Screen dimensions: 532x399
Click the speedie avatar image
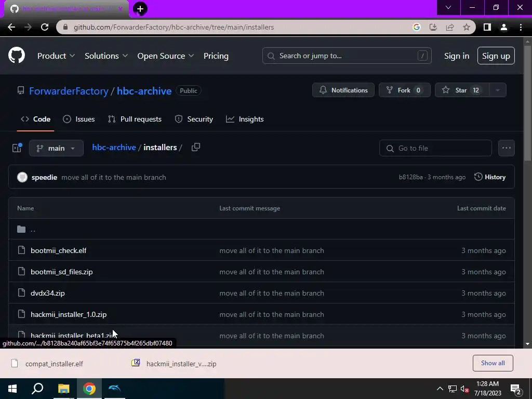coord(22,177)
